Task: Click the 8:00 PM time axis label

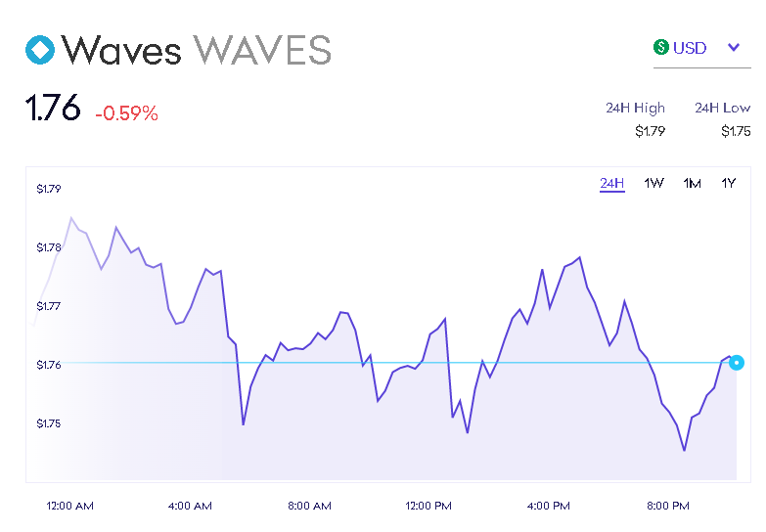Action: pyautogui.click(x=668, y=506)
